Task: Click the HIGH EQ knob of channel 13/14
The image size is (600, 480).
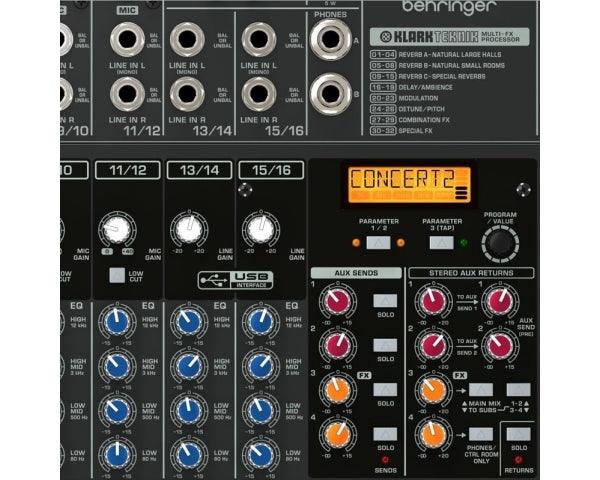Action: [189, 322]
